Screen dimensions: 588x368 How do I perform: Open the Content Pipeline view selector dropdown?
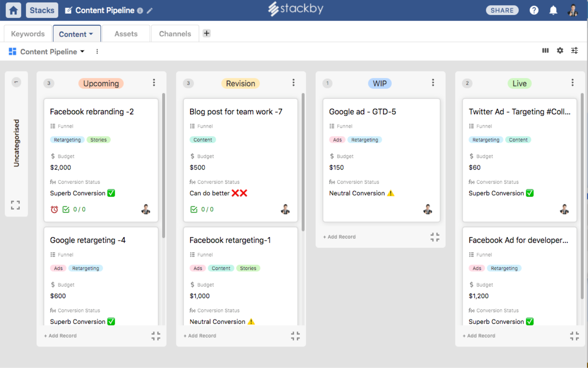pos(82,52)
